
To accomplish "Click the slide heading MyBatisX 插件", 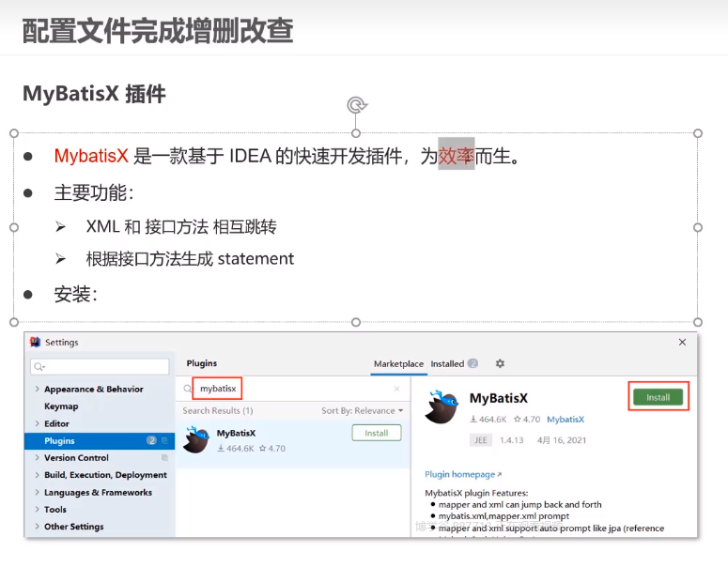I will [x=94, y=93].
